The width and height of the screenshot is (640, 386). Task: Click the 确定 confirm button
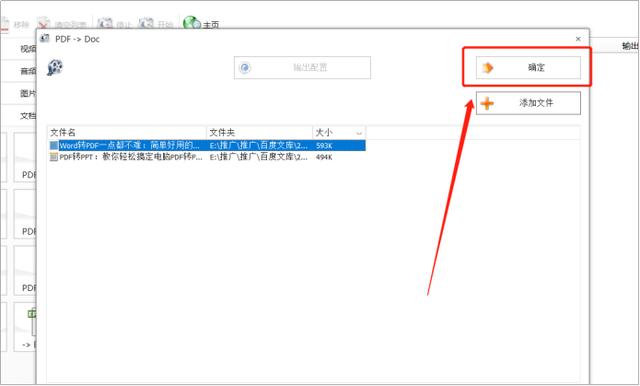coord(528,68)
